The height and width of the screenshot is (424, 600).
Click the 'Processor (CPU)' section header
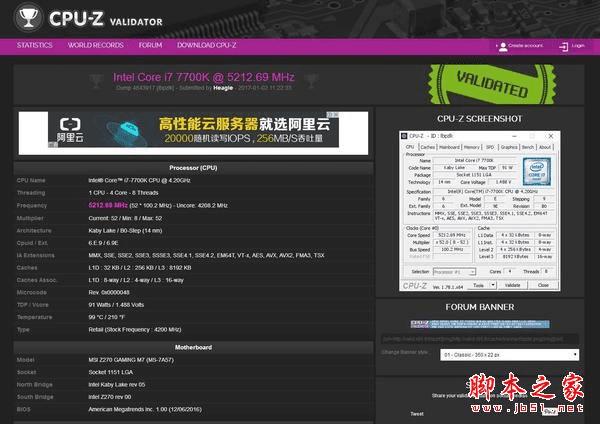[x=193, y=168]
